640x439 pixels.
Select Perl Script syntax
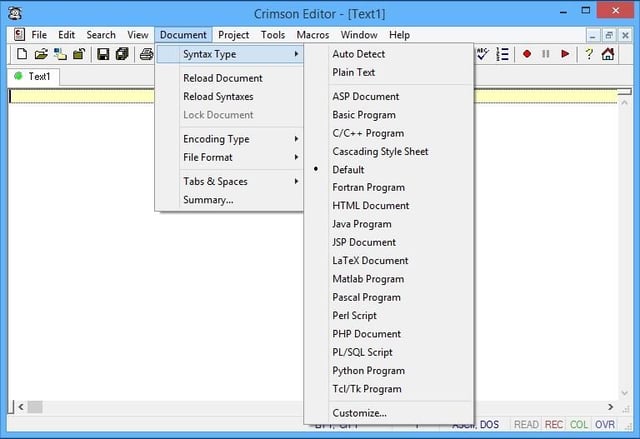point(389,315)
